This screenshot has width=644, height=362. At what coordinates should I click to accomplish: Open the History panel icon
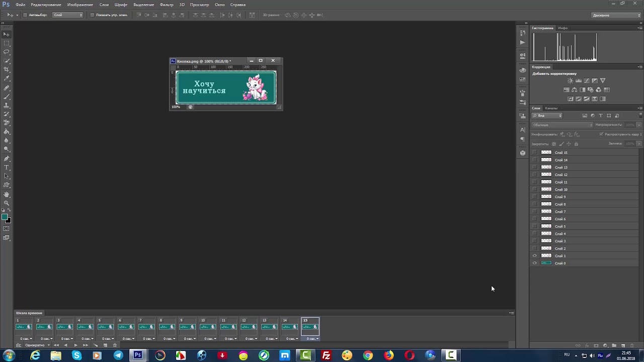(523, 33)
